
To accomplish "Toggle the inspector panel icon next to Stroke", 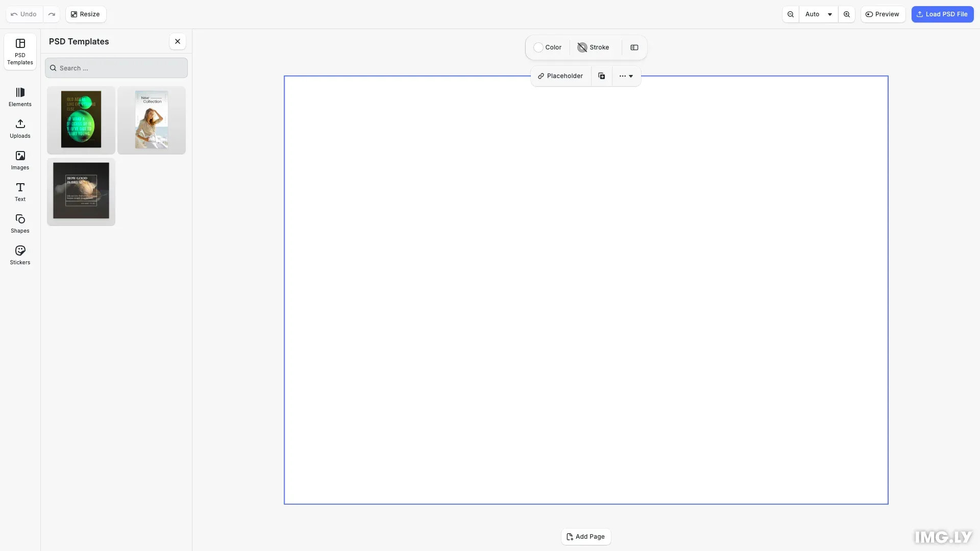I will (634, 47).
